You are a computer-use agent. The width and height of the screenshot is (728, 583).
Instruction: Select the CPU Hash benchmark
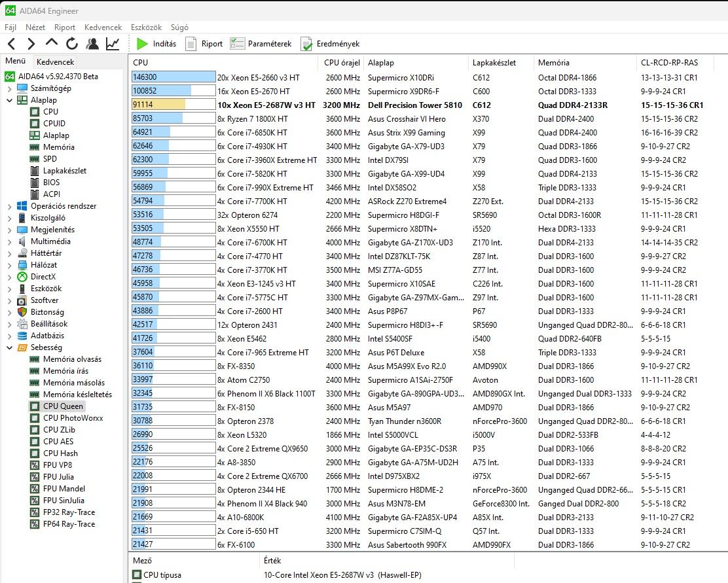54,453
